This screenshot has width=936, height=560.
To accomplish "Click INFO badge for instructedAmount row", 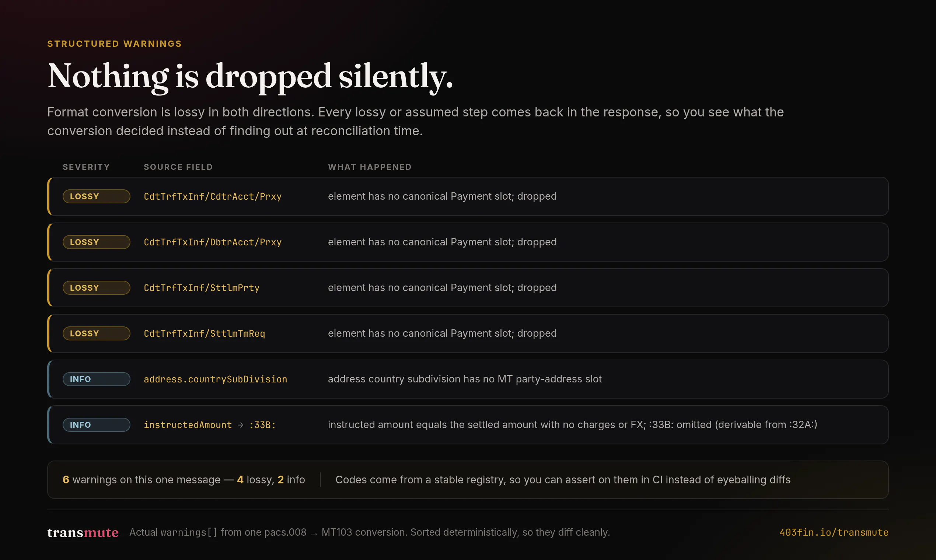I will pyautogui.click(x=96, y=424).
